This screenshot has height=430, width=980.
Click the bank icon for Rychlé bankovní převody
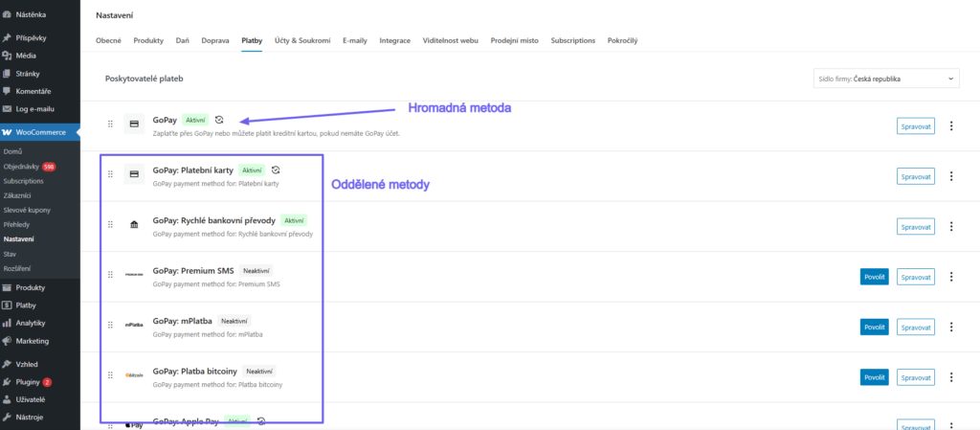pyautogui.click(x=134, y=224)
